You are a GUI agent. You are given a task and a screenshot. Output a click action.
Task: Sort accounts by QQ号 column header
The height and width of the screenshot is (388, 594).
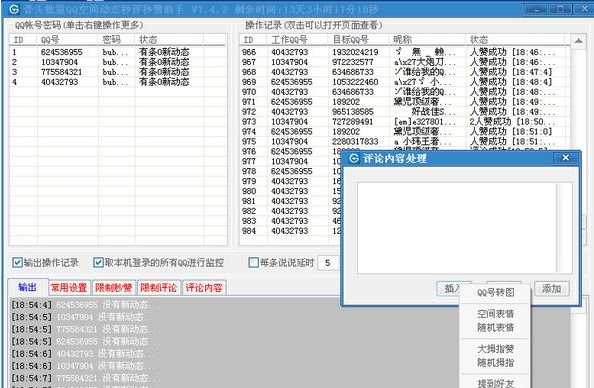click(x=67, y=40)
